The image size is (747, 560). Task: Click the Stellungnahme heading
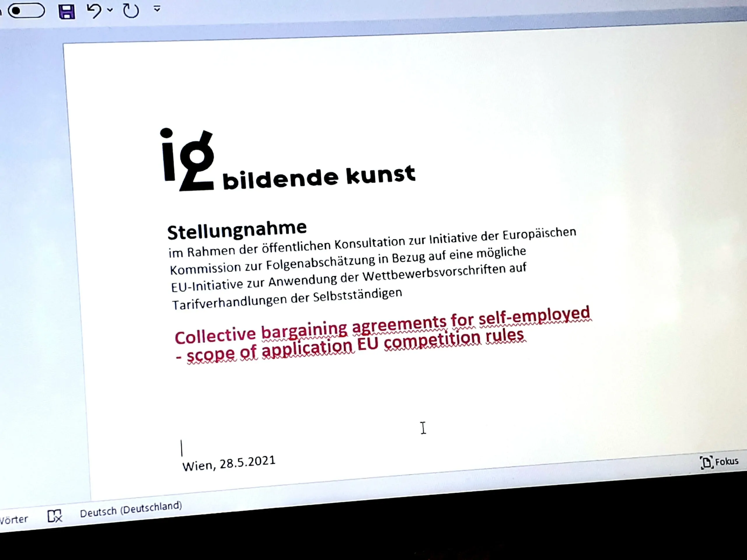tap(237, 230)
